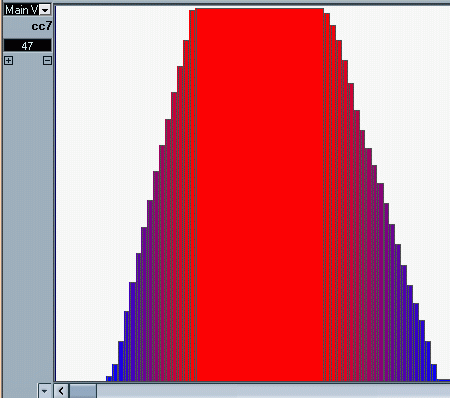
Task: Open the lane presets arrow beside the scrollbar
Action: tap(44, 391)
